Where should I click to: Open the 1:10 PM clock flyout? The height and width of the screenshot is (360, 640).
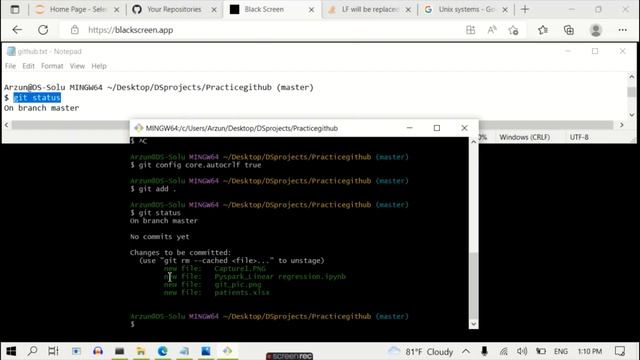[590, 351]
